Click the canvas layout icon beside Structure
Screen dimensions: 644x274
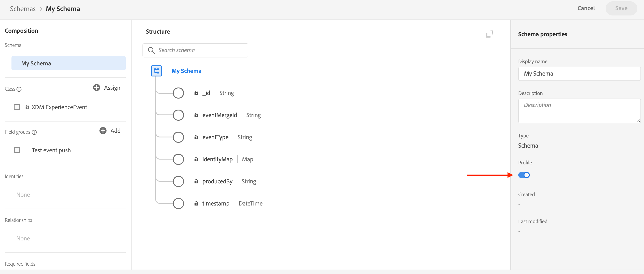[x=489, y=34]
